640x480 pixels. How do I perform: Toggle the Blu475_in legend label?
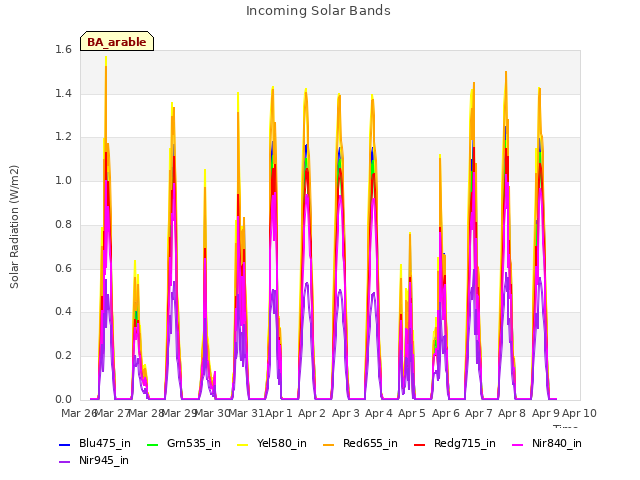[105, 444]
